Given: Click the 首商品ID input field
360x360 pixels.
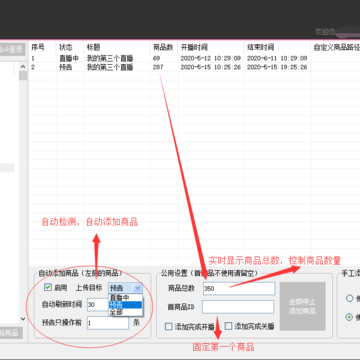Looking at the screenshot, I should (238, 307).
